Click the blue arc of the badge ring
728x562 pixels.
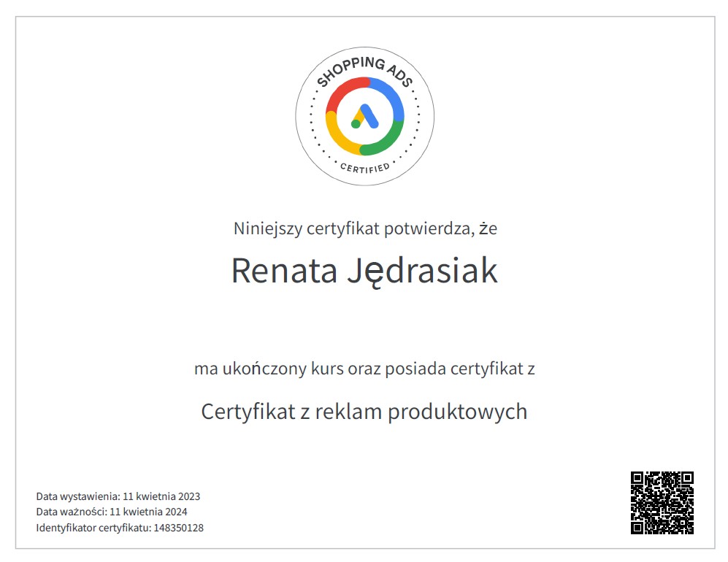click(389, 93)
